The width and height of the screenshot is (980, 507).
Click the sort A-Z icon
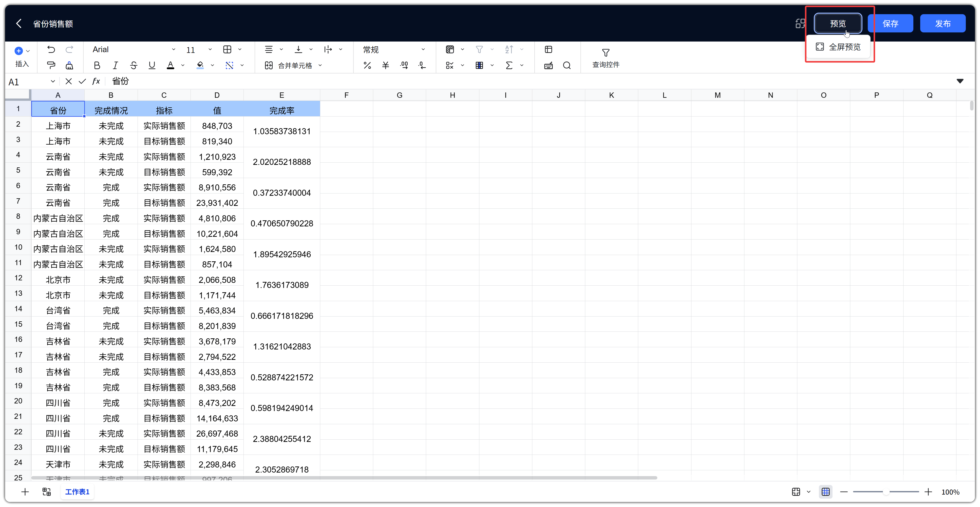pos(509,49)
